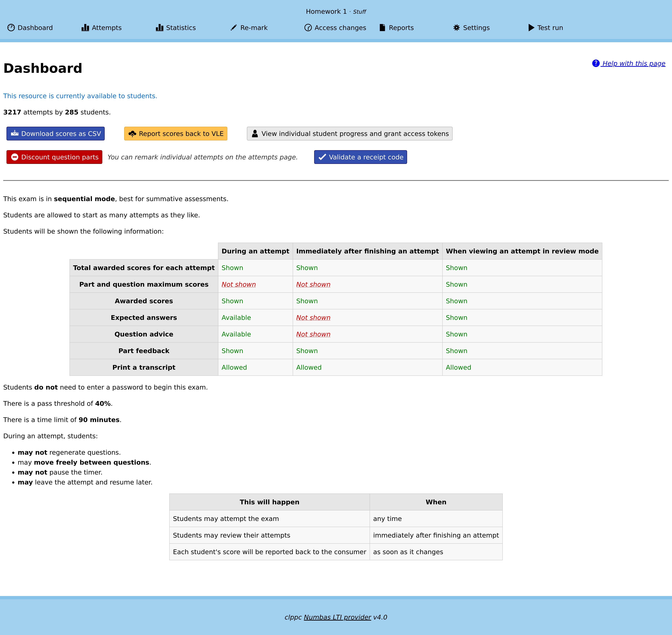Click the question mark help icon

(x=595, y=63)
